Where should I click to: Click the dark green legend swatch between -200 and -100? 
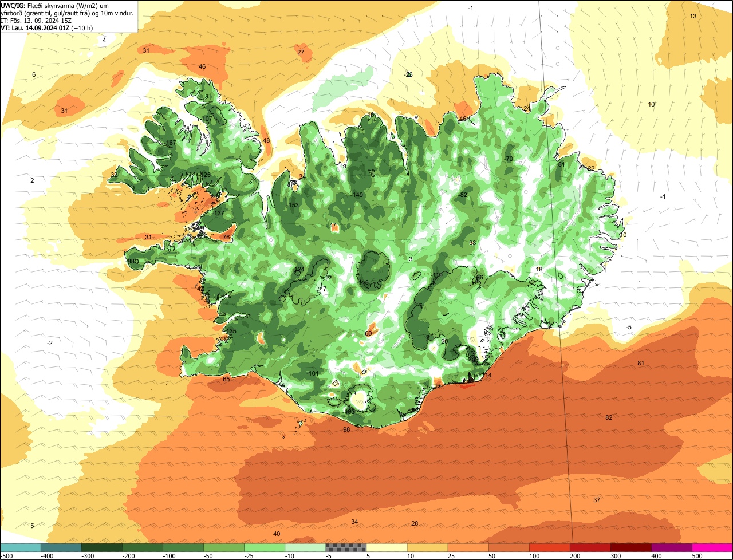coord(143,548)
